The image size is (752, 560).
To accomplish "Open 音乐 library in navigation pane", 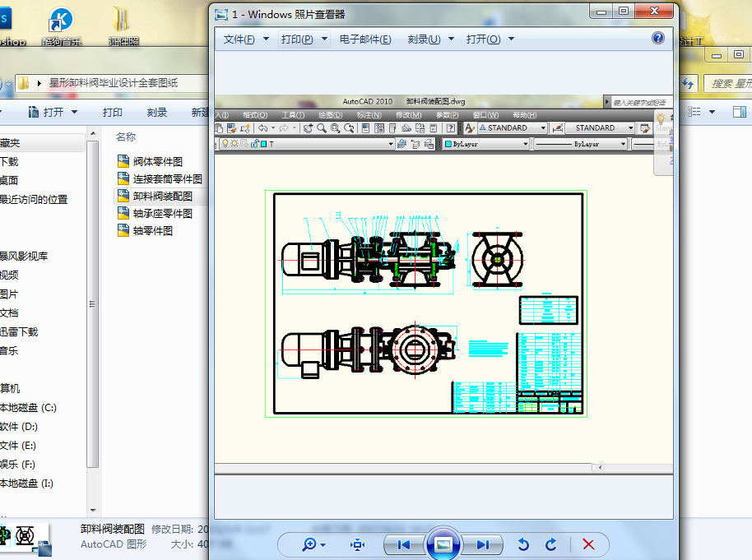I will coord(8,350).
